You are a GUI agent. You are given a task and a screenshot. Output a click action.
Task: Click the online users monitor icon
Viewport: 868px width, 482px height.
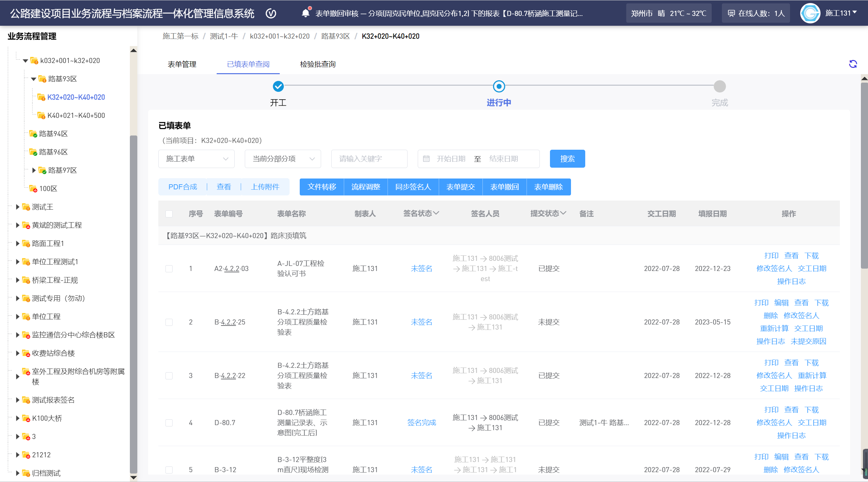[732, 14]
